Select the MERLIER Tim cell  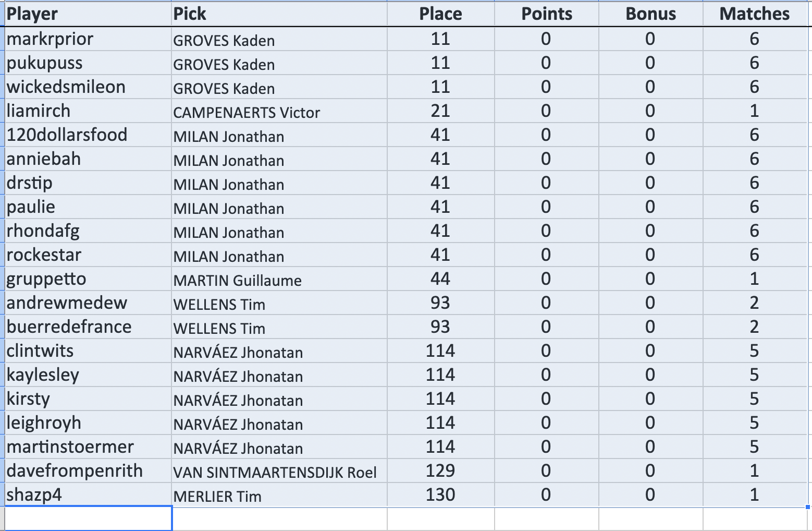[279, 495]
